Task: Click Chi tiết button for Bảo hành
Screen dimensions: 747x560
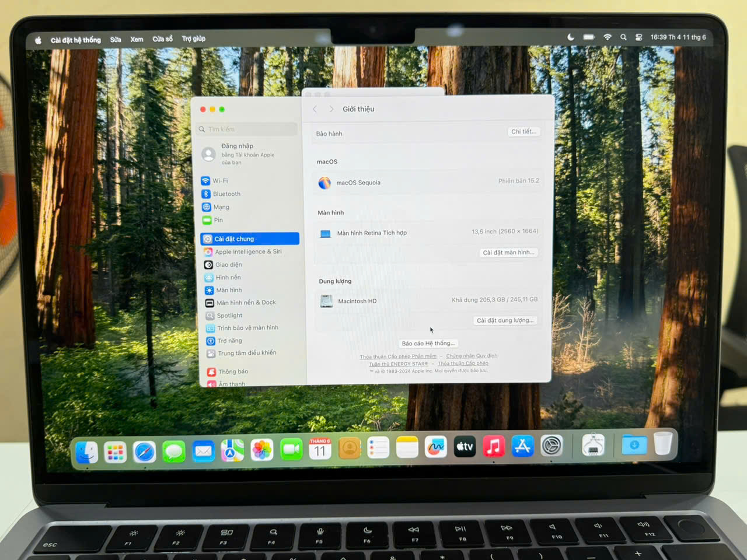Action: [523, 132]
